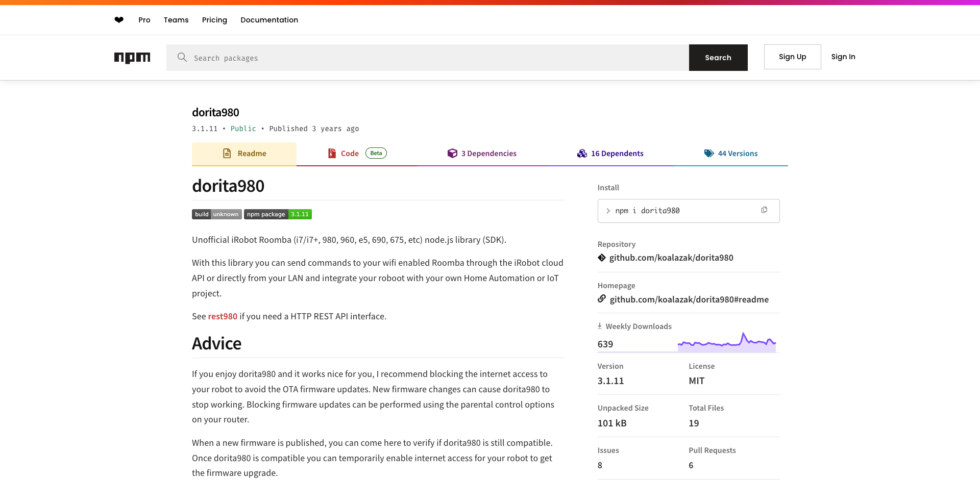
Task: Open the rest980 link
Action: tap(223, 316)
